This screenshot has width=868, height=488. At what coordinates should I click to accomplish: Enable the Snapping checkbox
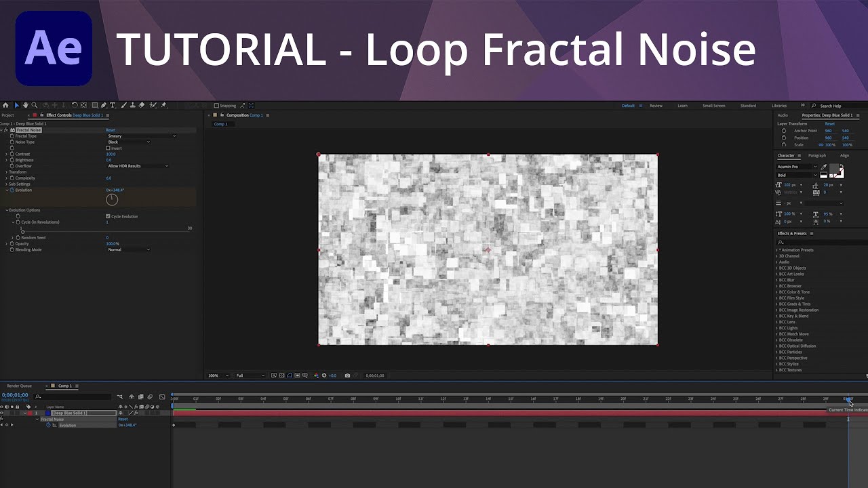point(216,106)
